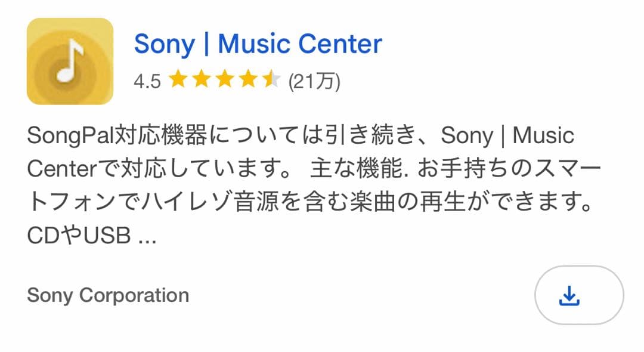Open the Sony | Music Center title link
The image size is (644, 352).
tap(258, 44)
